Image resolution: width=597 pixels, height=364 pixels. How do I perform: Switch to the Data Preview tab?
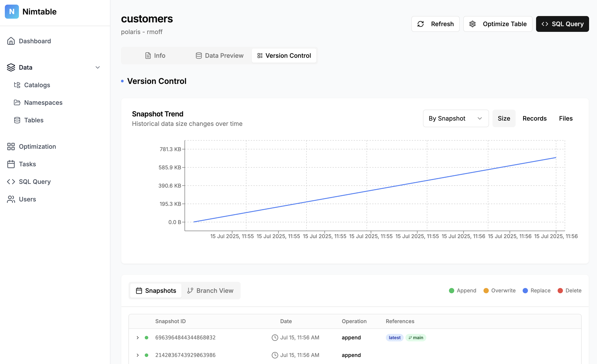(220, 56)
